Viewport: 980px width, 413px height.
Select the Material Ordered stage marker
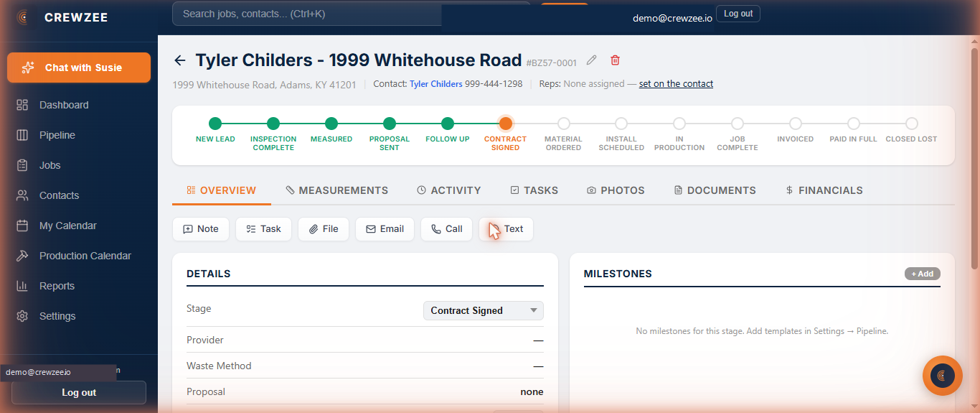click(x=564, y=124)
